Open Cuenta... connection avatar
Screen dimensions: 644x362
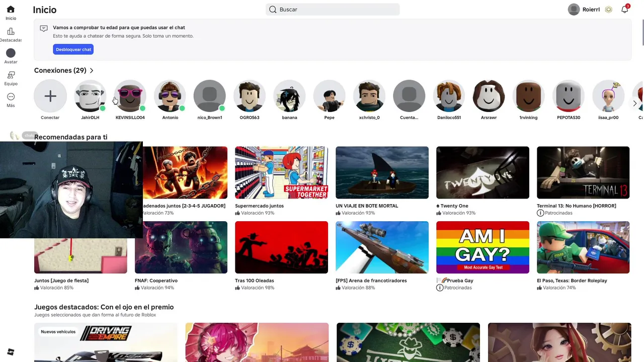click(409, 96)
